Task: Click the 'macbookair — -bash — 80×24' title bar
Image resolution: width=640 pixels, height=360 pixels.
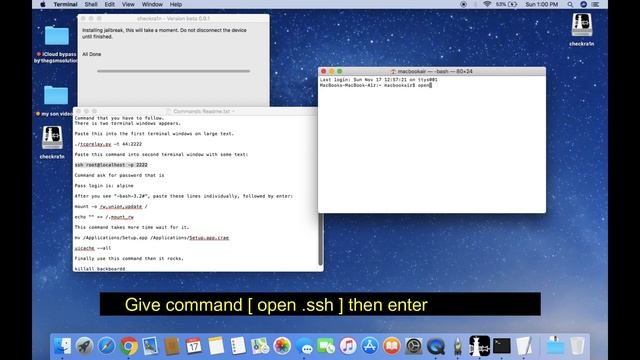Action: [431, 71]
